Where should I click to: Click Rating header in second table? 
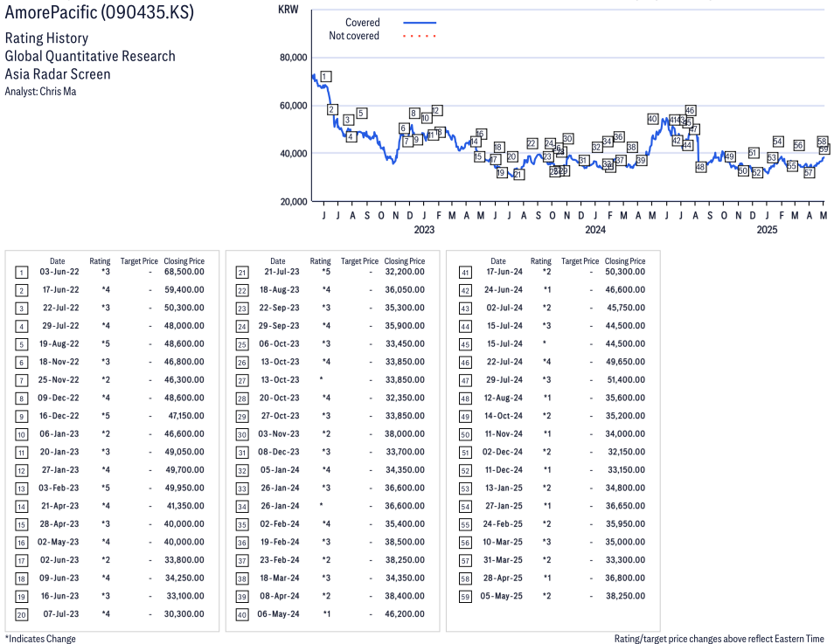point(320,261)
